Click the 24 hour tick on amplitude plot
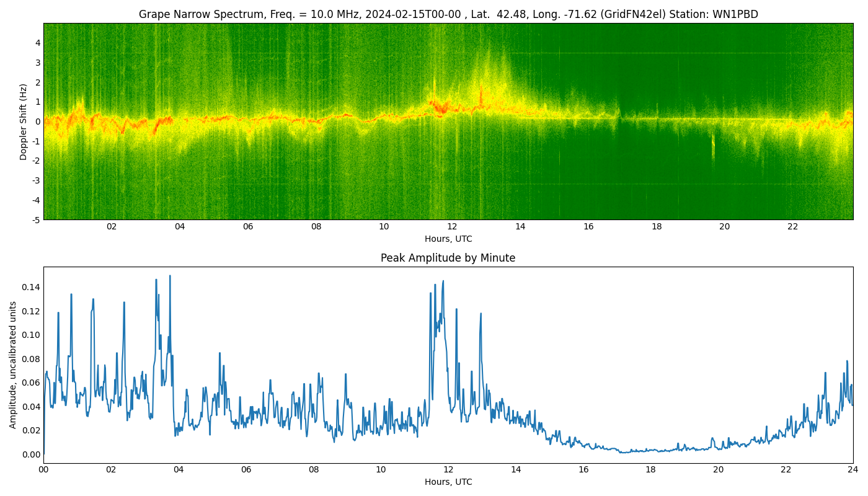Screen dimensions: 868x496 (x=853, y=470)
